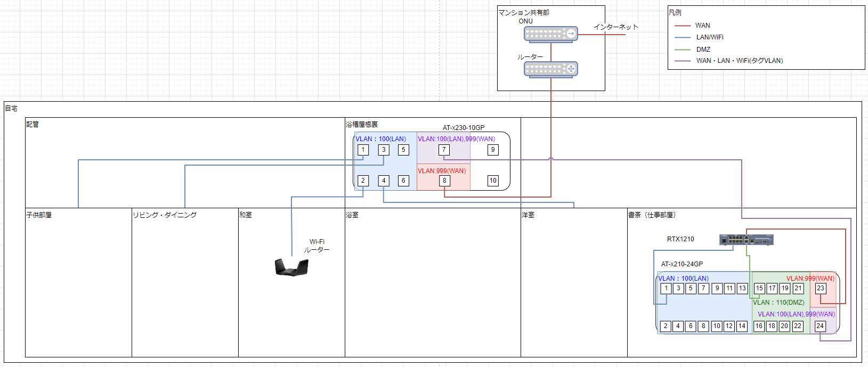Select port 16 on the AT-x210-24GP switch
Viewport: 868px width, 367px height.
759,326
